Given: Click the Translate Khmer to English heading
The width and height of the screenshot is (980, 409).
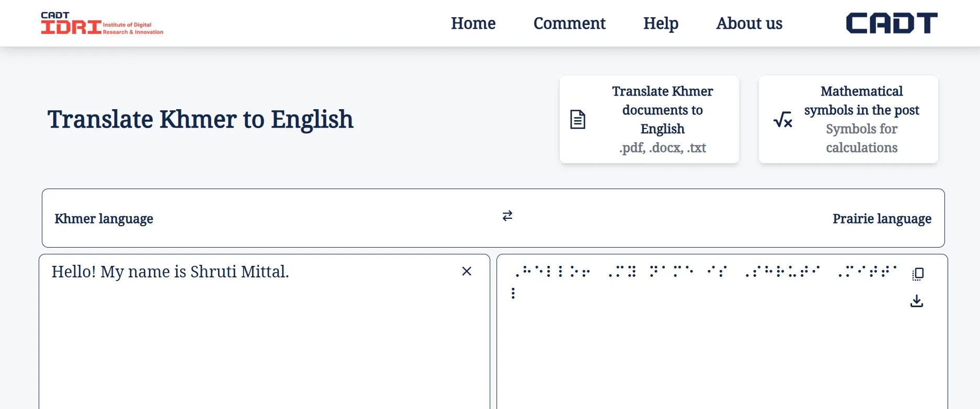Looking at the screenshot, I should tap(200, 120).
